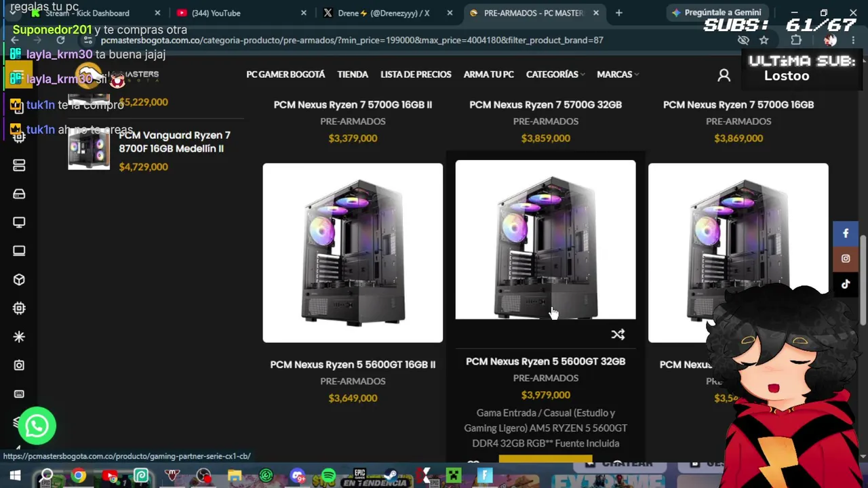Click the page vertical scrollbar thumb

click(863, 280)
